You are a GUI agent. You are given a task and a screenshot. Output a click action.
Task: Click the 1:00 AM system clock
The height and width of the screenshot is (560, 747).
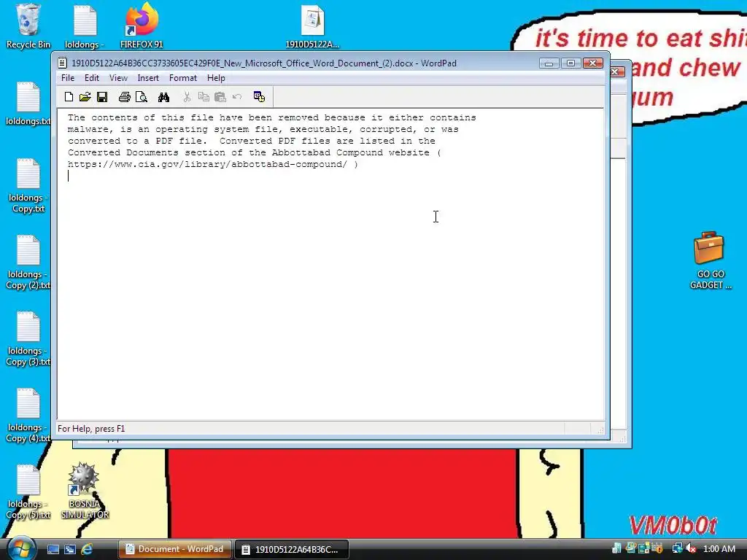(719, 548)
